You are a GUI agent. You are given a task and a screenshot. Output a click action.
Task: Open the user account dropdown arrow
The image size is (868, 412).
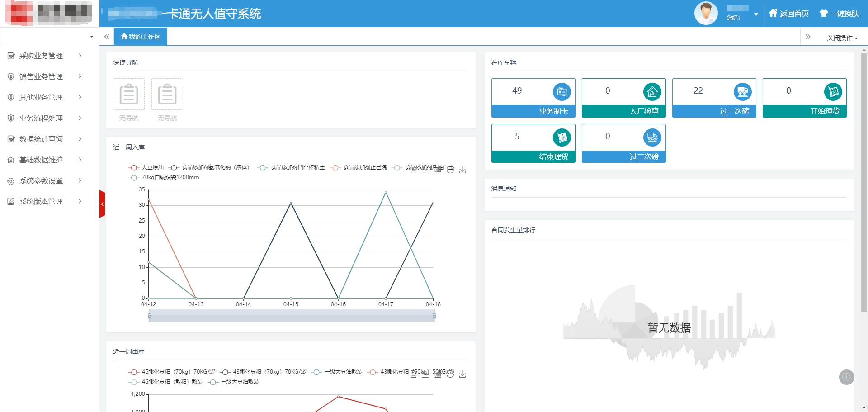point(756,14)
